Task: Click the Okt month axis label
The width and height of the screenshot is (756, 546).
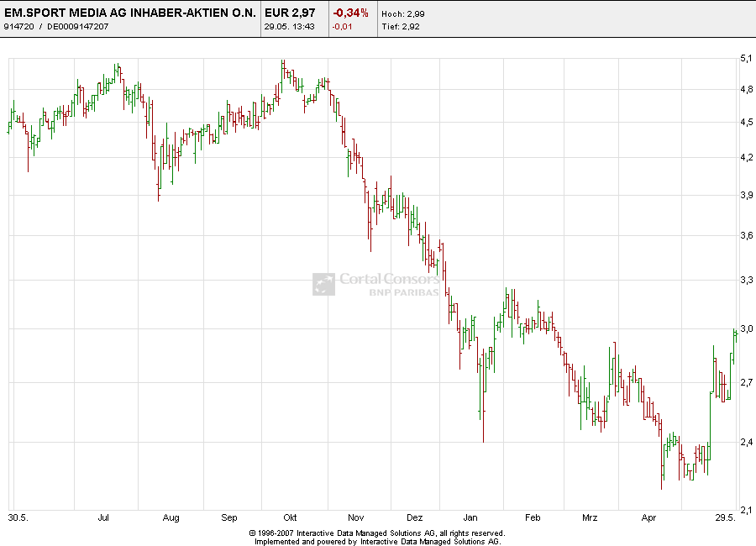Action: click(x=290, y=517)
